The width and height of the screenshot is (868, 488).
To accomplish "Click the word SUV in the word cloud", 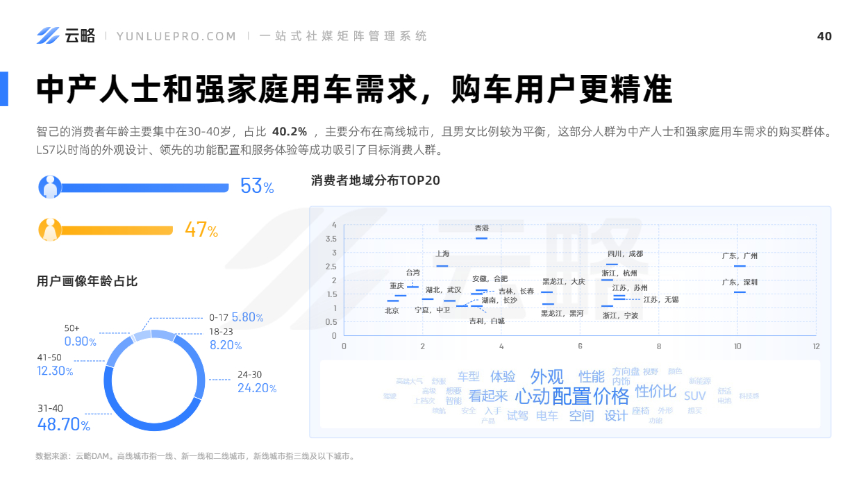I will (x=694, y=396).
